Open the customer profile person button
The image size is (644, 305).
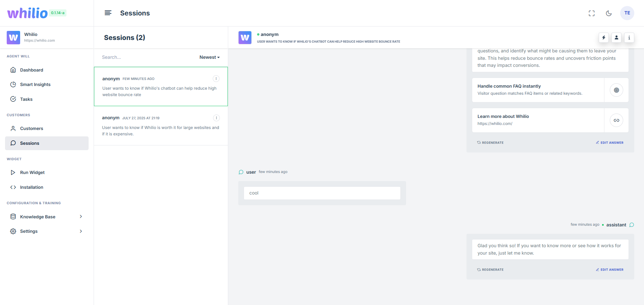click(x=616, y=38)
